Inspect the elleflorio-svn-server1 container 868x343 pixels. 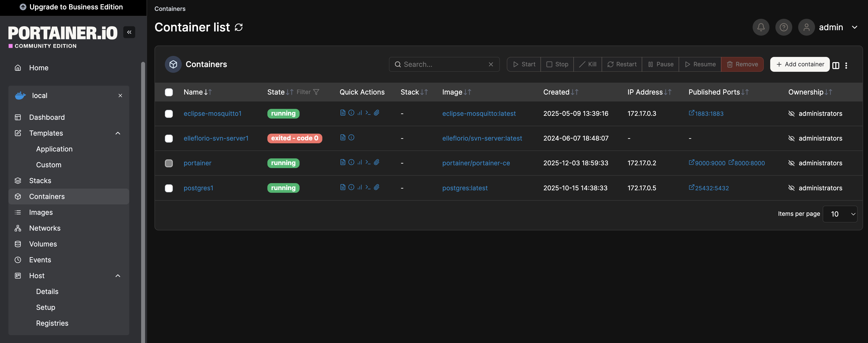tap(351, 138)
